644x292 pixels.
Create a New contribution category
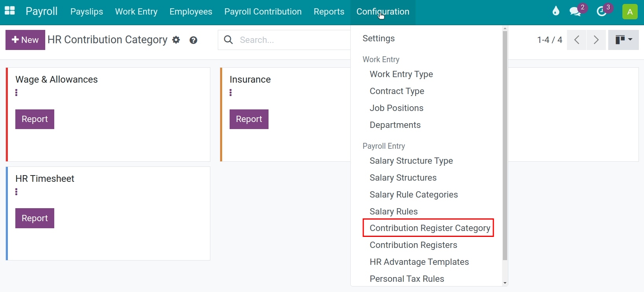pyautogui.click(x=25, y=40)
